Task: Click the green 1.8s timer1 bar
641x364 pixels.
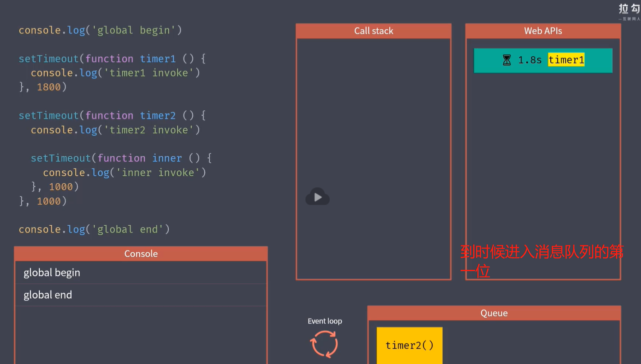Action: (543, 60)
